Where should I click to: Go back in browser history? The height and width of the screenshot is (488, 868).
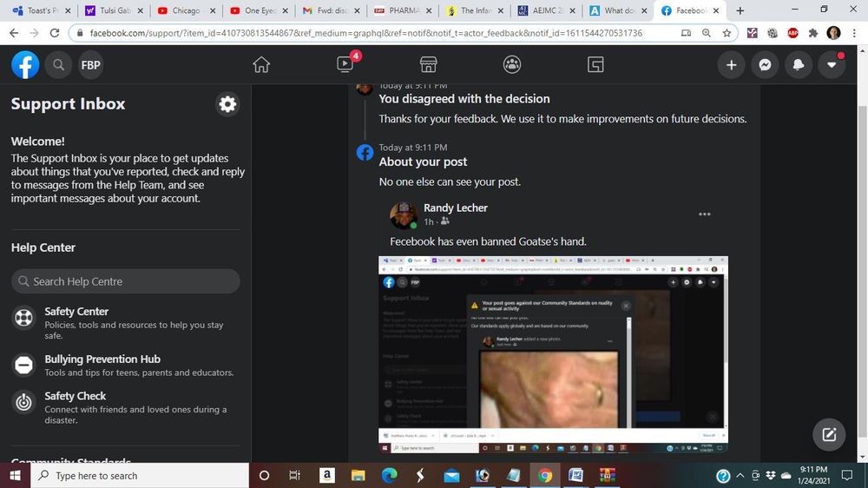14,33
